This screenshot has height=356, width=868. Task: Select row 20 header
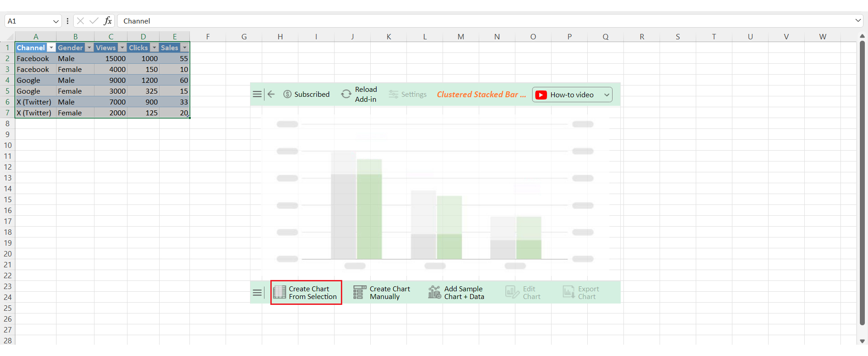[8, 254]
